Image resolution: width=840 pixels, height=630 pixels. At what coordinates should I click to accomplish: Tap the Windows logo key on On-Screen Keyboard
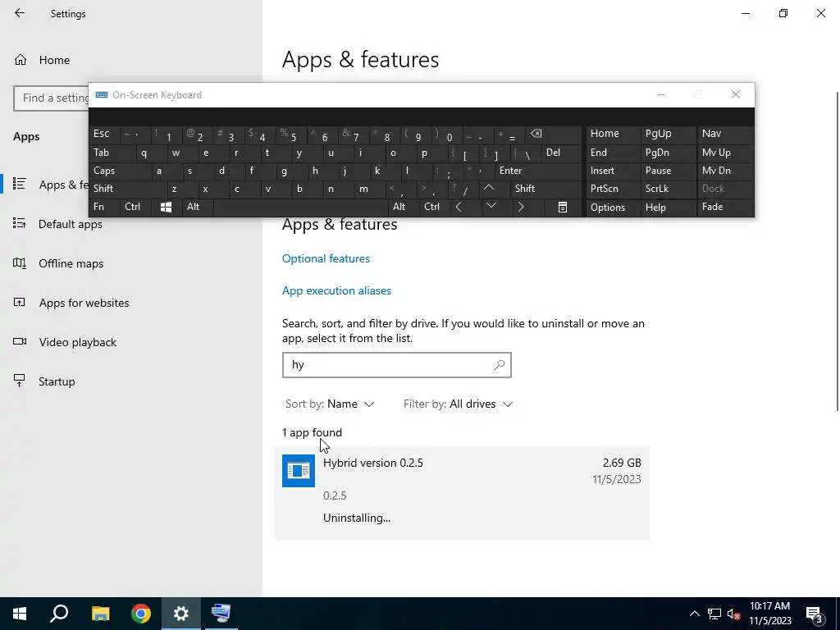166,208
